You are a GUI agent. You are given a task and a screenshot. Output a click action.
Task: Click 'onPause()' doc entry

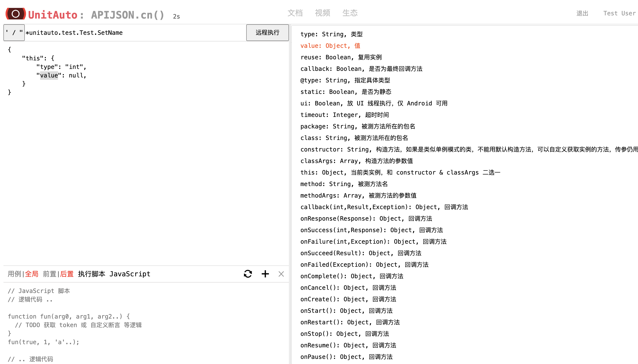click(x=347, y=357)
